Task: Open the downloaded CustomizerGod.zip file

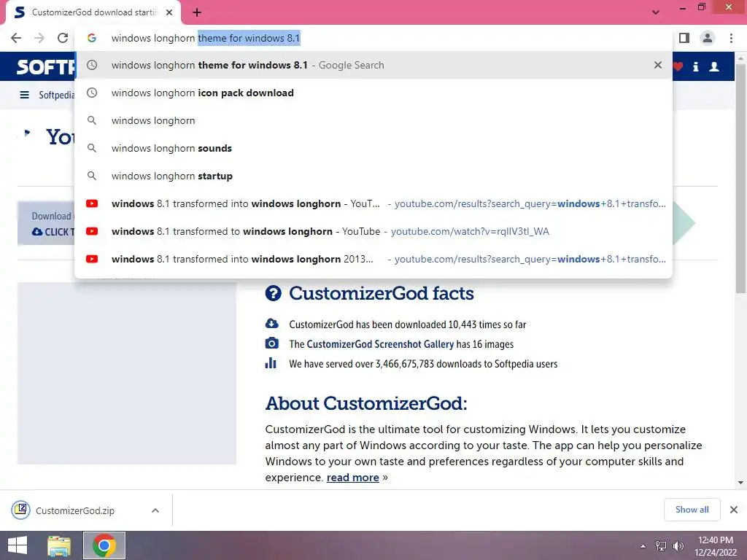Action: [75, 510]
